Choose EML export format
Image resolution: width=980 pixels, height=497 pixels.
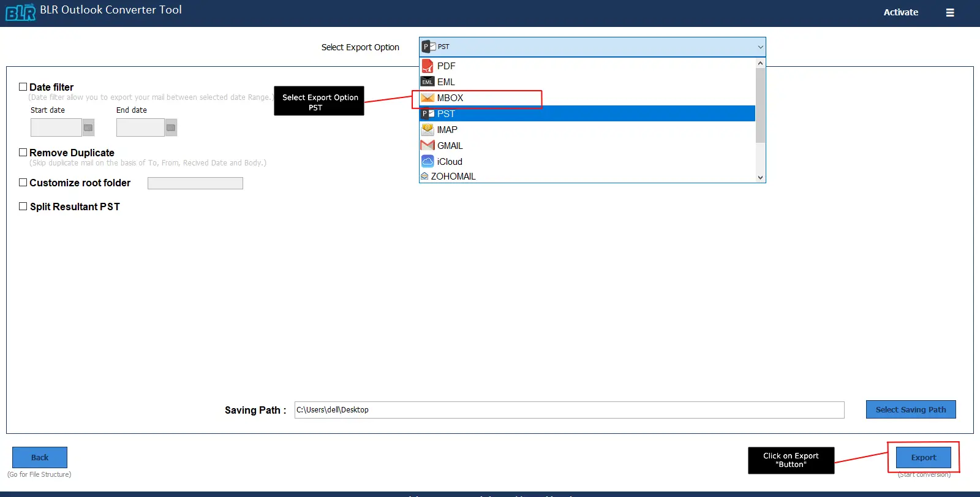587,82
